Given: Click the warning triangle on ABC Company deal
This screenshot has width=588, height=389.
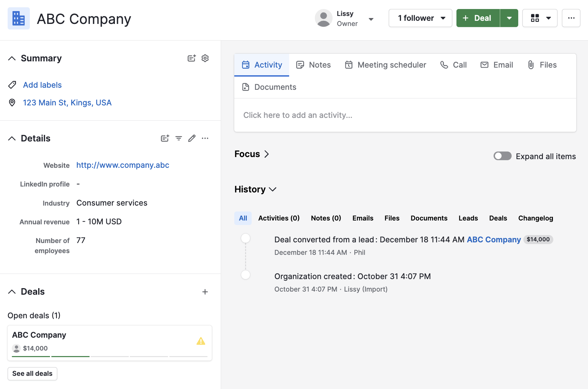Looking at the screenshot, I should point(201,341).
